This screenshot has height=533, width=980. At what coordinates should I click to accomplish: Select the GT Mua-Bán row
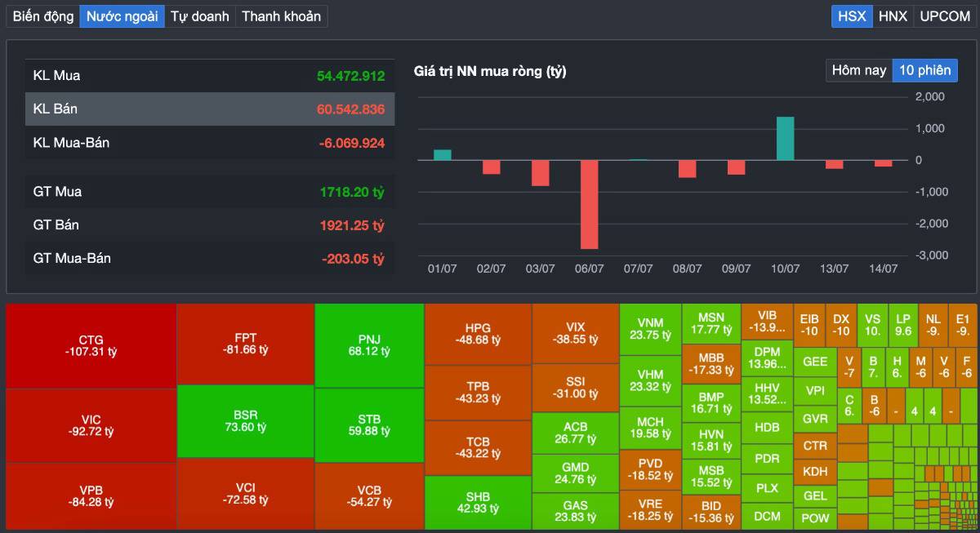coord(210,258)
